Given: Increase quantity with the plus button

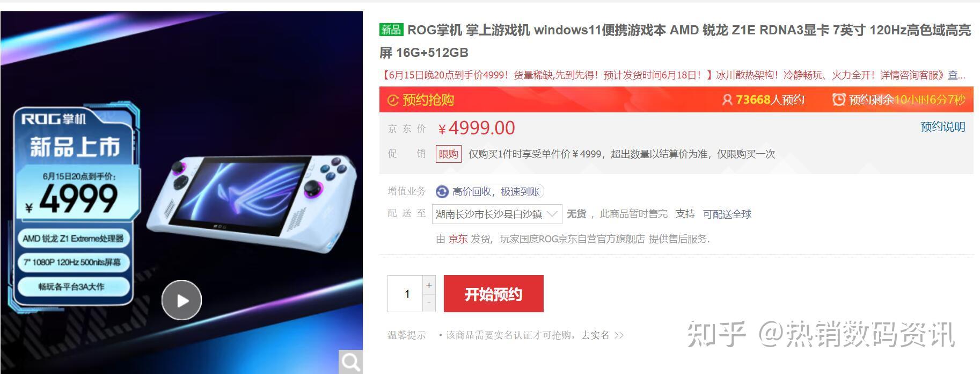Looking at the screenshot, I should tap(429, 285).
